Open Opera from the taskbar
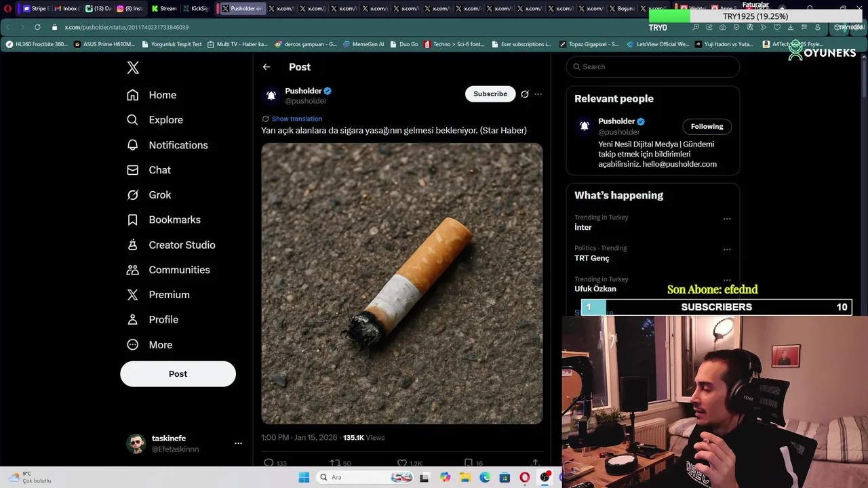The width and height of the screenshot is (868, 488). 524,477
